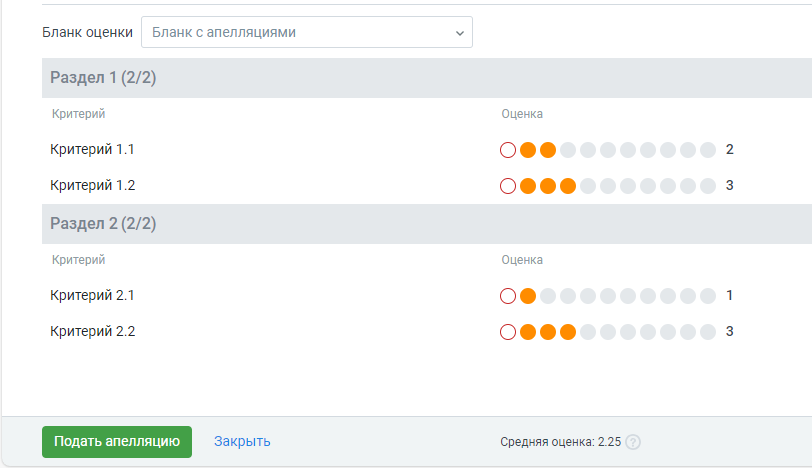This screenshot has height=468, width=812.
Task: Click the Закрыть link
Action: point(242,442)
